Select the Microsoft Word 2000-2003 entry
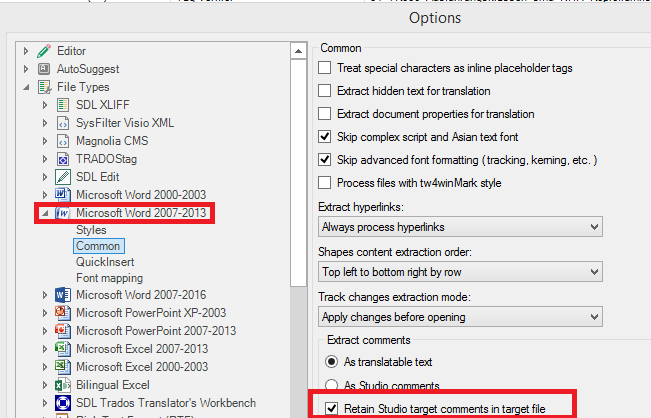The image size is (651, 418). pyautogui.click(x=141, y=195)
